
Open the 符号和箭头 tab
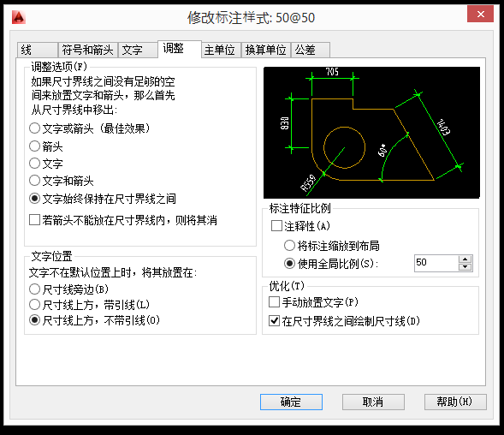[88, 50]
